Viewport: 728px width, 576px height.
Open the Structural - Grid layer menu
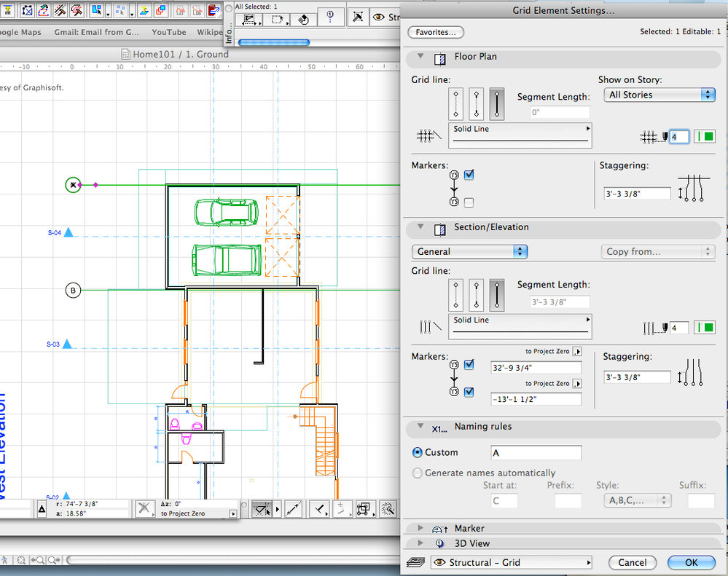[x=511, y=562]
